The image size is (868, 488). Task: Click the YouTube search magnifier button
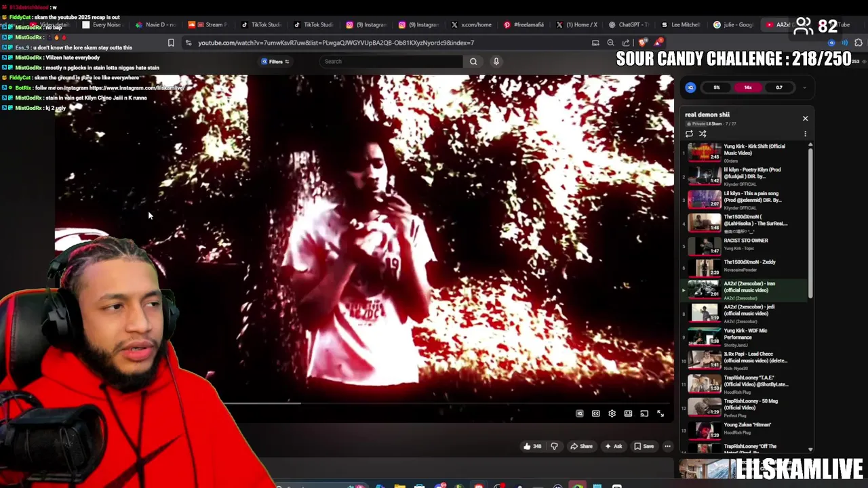(473, 62)
